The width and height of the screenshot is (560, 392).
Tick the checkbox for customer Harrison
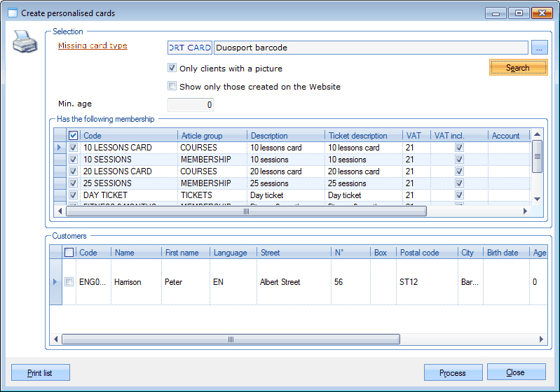click(69, 282)
